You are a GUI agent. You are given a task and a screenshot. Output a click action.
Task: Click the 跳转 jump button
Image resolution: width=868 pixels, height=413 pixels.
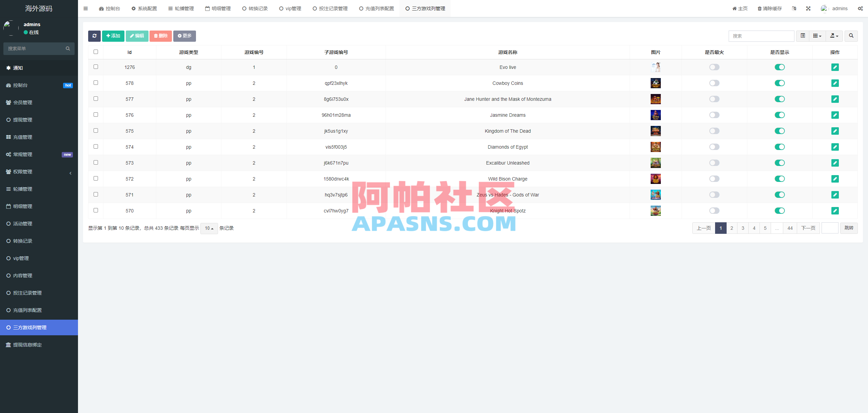(x=849, y=228)
